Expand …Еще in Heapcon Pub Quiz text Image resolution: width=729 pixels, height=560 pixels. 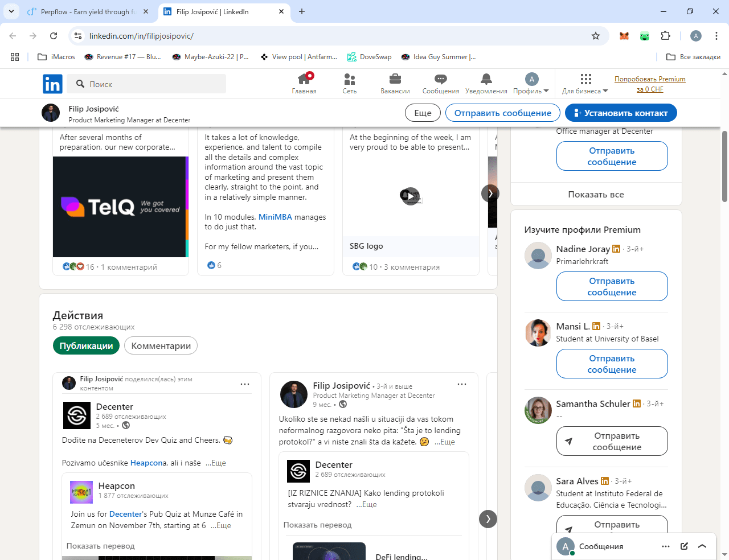tap(221, 525)
